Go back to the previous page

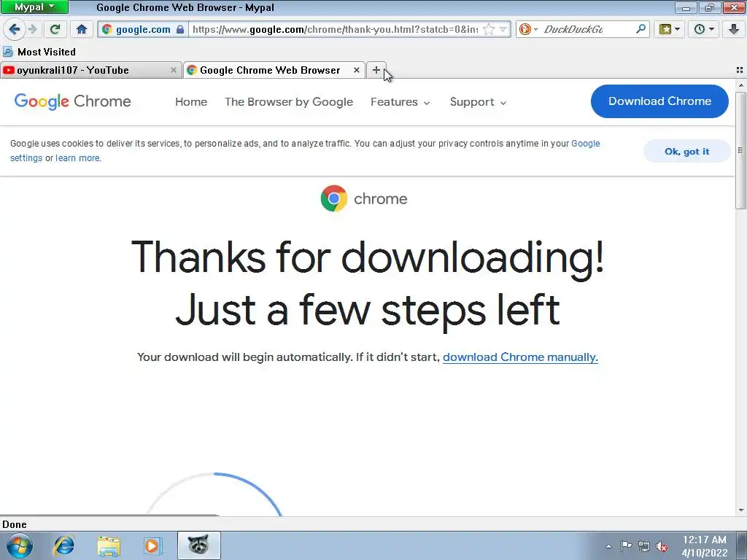pos(15,29)
